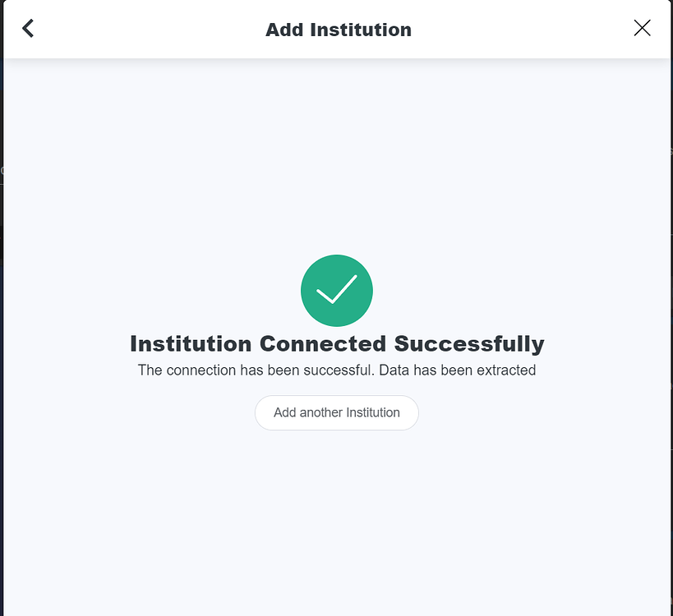Go back using the left chevron arrow
The image size is (673, 616).
tap(28, 29)
